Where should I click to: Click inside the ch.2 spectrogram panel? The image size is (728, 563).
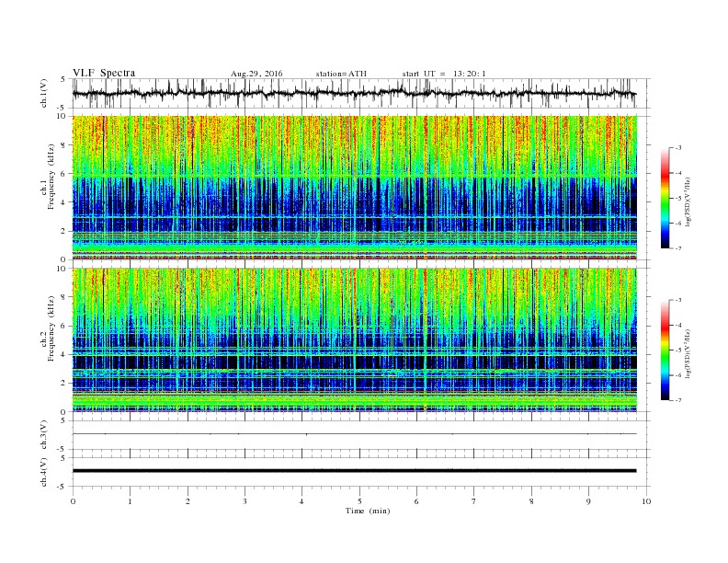tap(355, 339)
